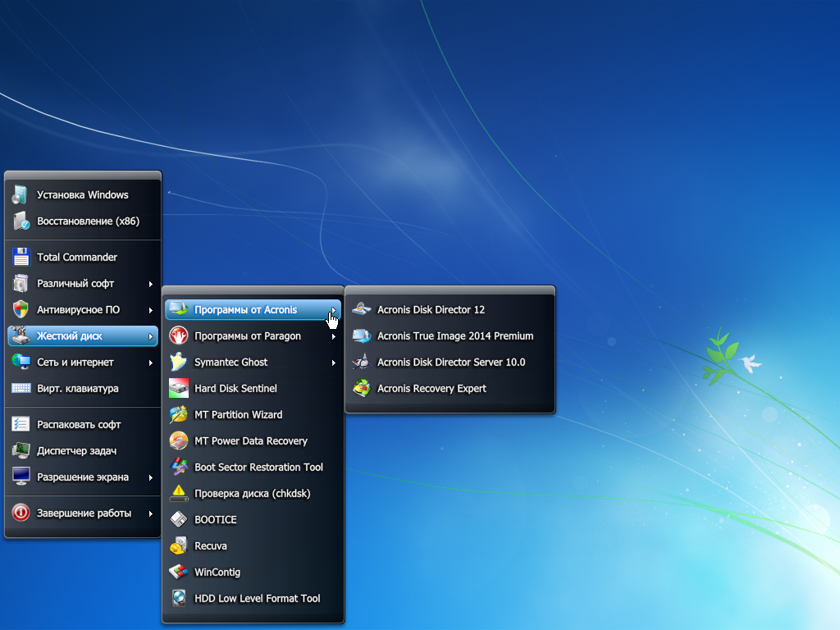Launch HDD Low Level Format Tool
Image resolution: width=840 pixels, height=630 pixels.
point(257,598)
